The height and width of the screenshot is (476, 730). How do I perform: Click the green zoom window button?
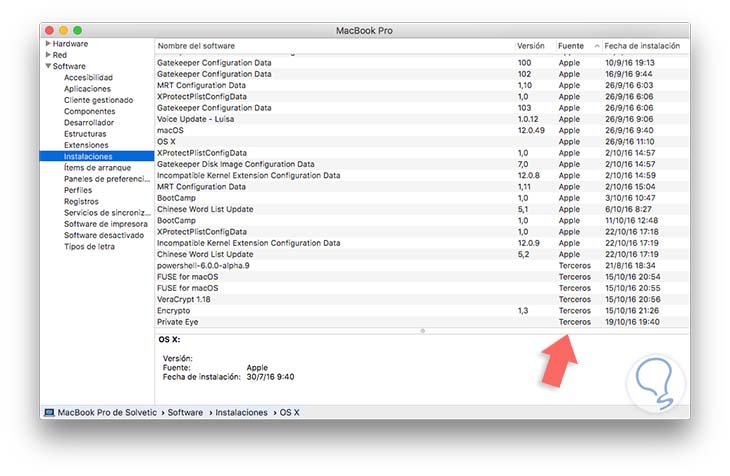pyautogui.click(x=78, y=30)
